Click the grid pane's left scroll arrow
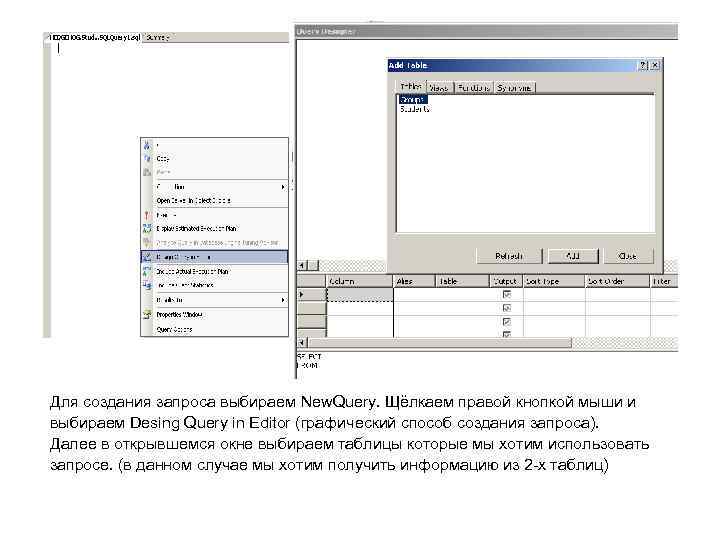The height and width of the screenshot is (540, 720). tap(302, 343)
